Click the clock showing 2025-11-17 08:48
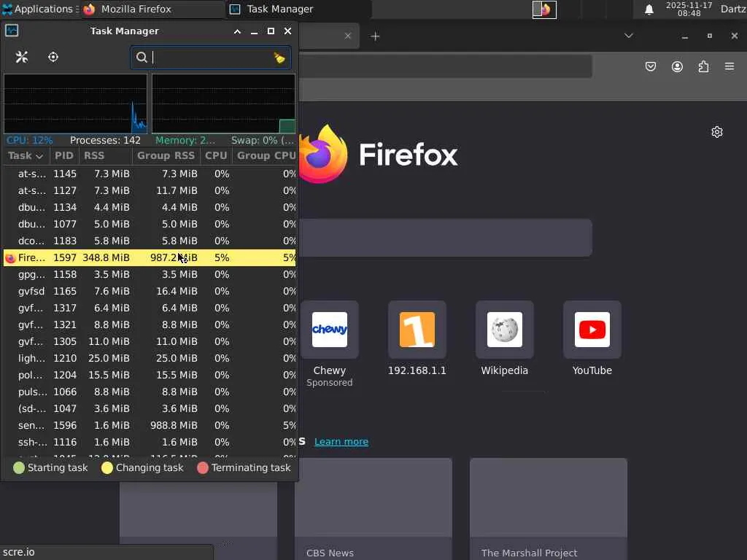 pyautogui.click(x=689, y=9)
